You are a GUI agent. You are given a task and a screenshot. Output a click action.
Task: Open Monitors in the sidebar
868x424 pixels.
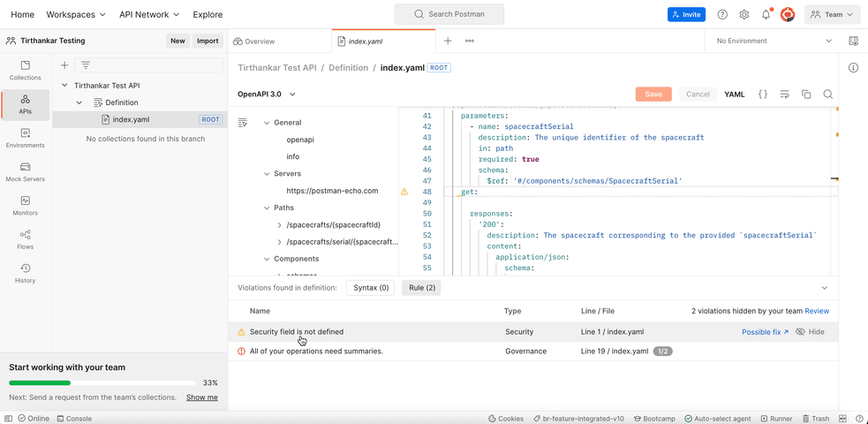[x=25, y=206]
